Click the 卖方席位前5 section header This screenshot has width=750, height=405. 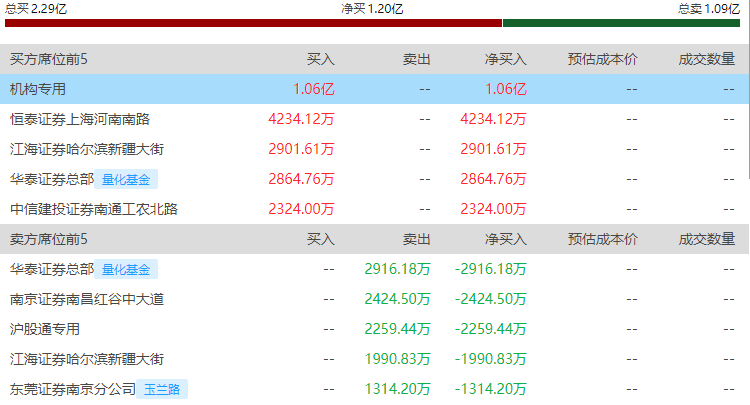pos(49,239)
